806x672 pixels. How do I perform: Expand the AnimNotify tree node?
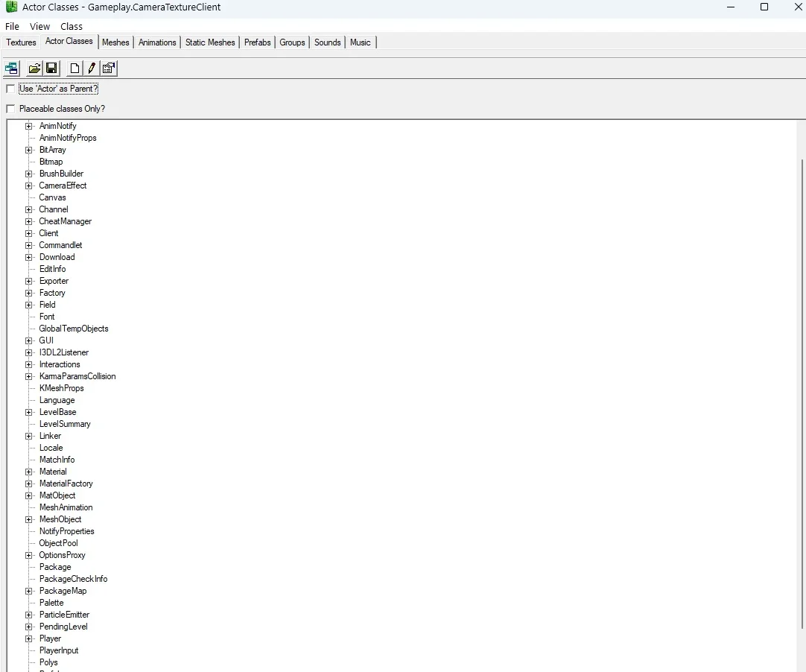tap(29, 126)
